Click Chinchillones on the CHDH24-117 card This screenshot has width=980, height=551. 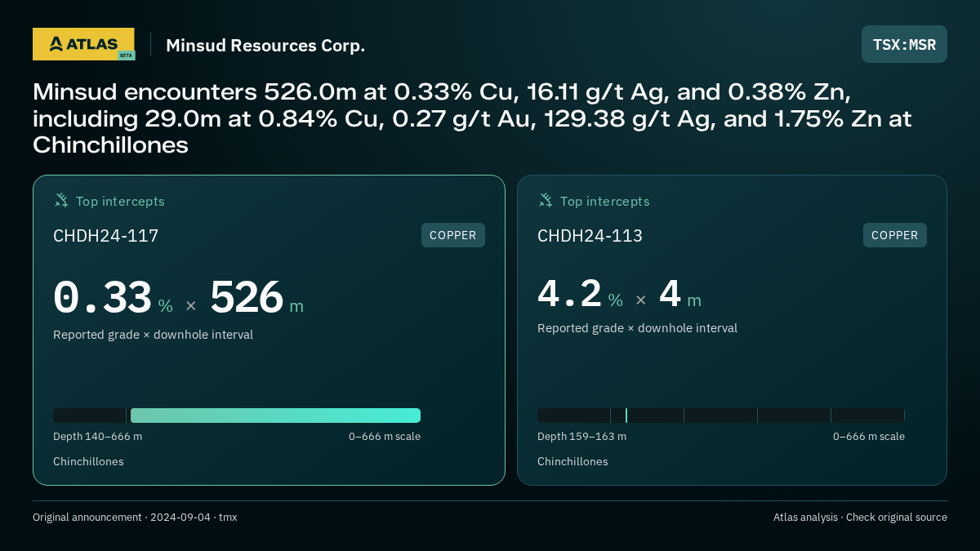click(88, 462)
